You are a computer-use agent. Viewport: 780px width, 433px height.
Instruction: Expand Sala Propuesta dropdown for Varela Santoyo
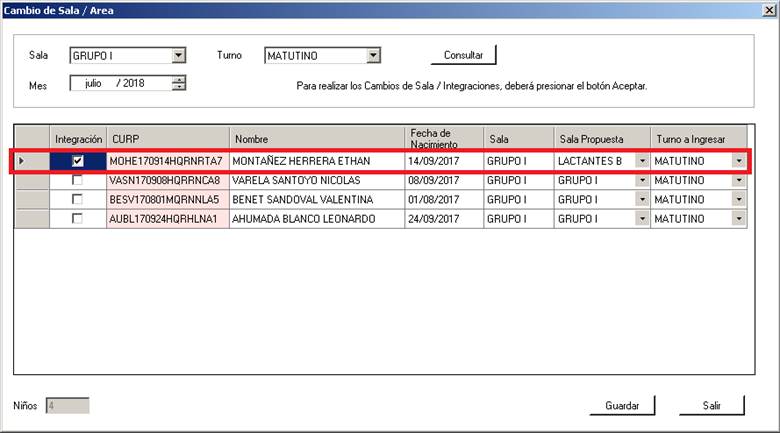(641, 180)
